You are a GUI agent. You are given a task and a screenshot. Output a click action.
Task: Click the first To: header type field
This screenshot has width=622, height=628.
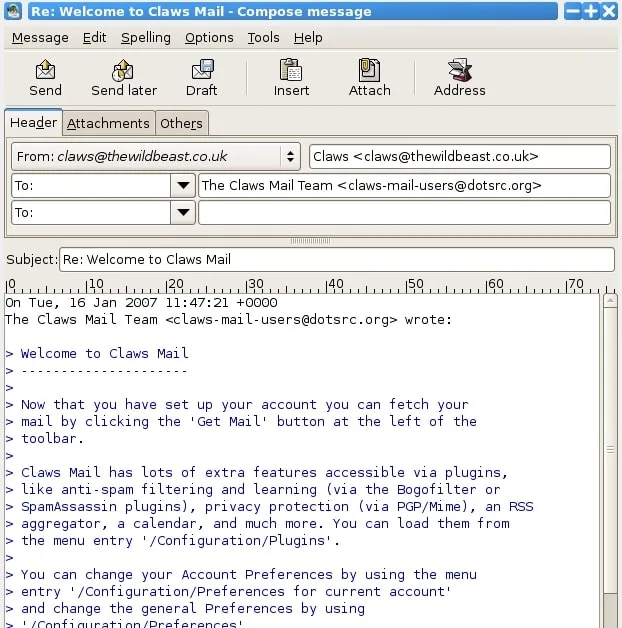pos(91,185)
